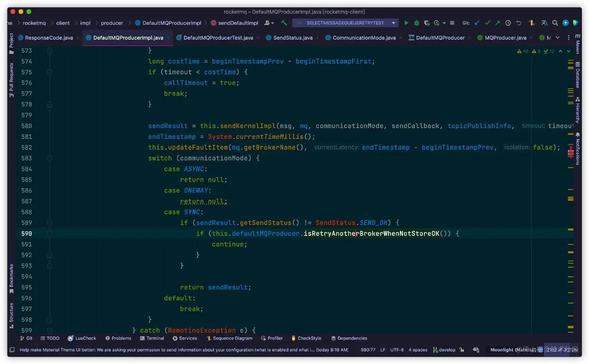Go to next highlighted error arrow
Viewport: 589px width, 364px height.
coord(568,51)
